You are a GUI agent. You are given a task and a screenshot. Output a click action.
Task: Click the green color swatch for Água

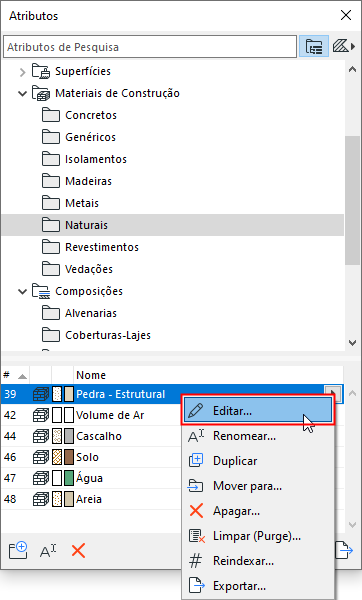(69, 478)
